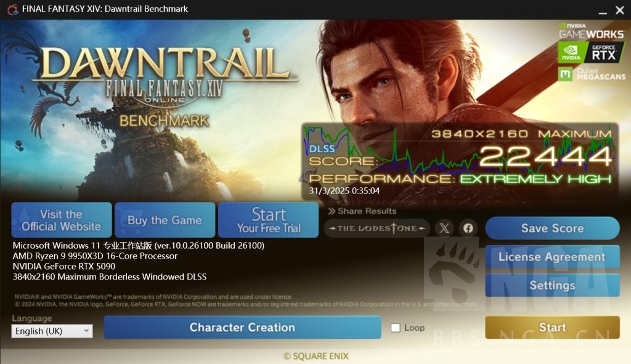Open the Language dropdown
The width and height of the screenshot is (631, 364).
point(52,331)
